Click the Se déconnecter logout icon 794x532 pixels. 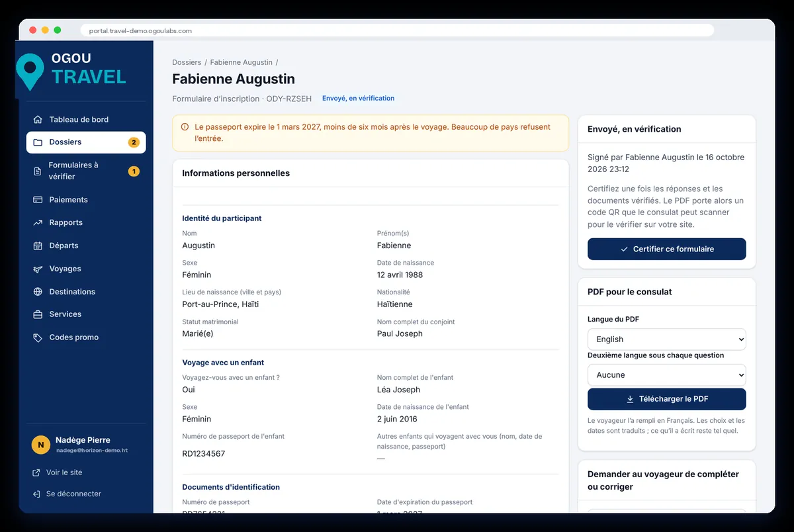point(36,494)
